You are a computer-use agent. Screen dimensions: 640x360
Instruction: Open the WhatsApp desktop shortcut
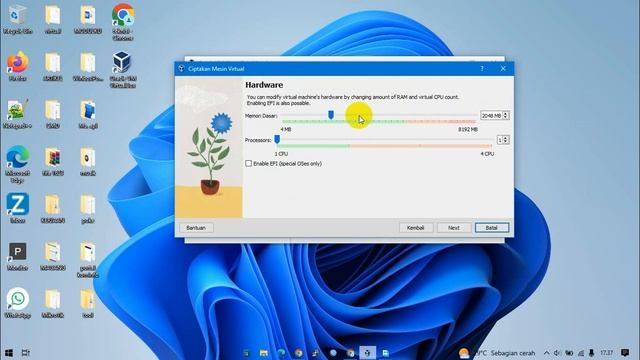coord(18,303)
